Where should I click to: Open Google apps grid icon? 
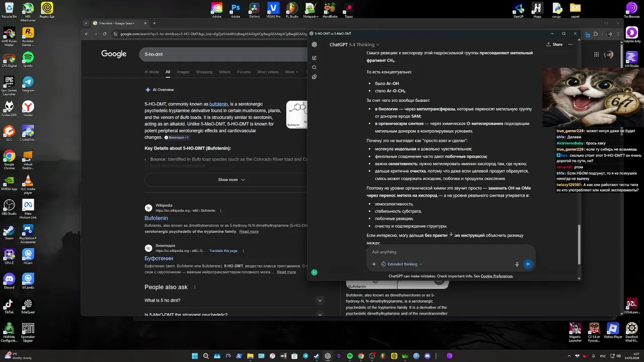tap(596, 54)
